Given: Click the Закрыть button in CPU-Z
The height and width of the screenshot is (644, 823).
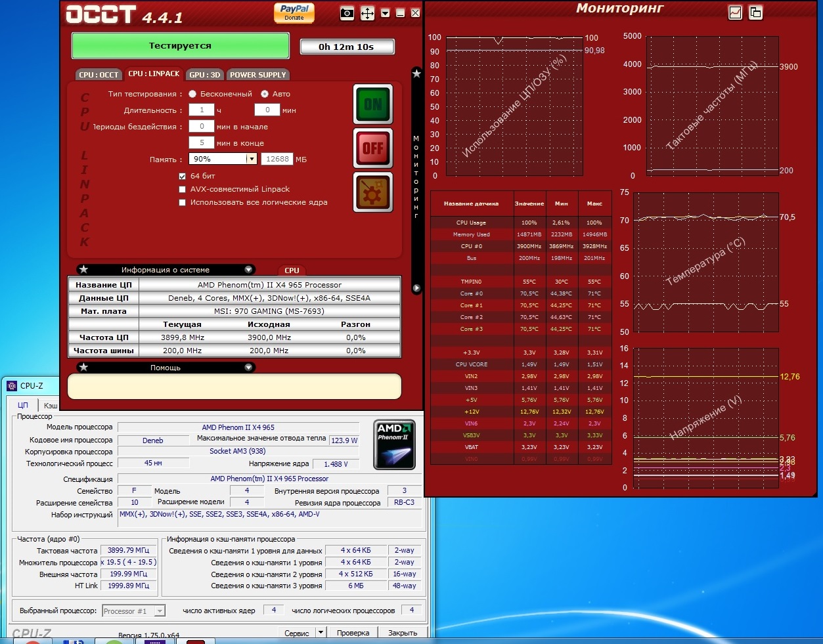Looking at the screenshot, I should 403,633.
